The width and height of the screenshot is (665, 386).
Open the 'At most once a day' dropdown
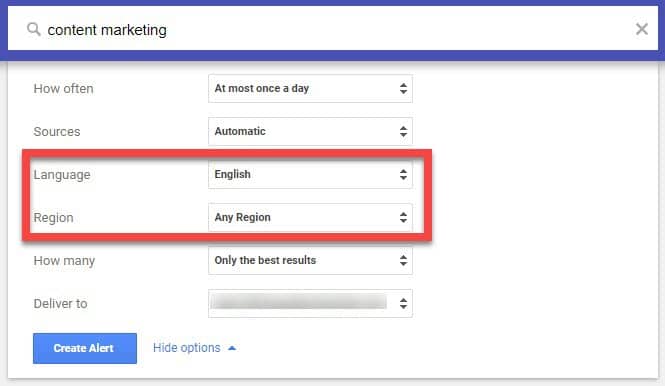pos(310,89)
